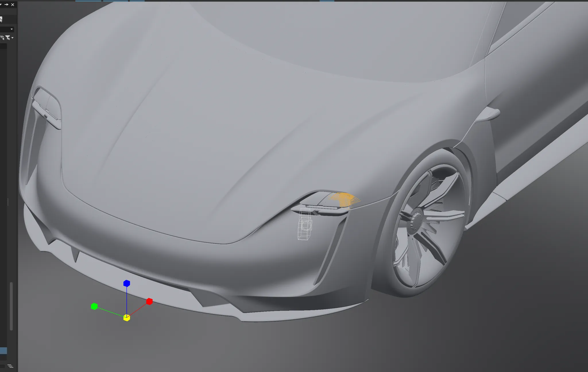Click the green axis gizmo handle
Viewport: 588px width, 372px height.
pos(94,307)
